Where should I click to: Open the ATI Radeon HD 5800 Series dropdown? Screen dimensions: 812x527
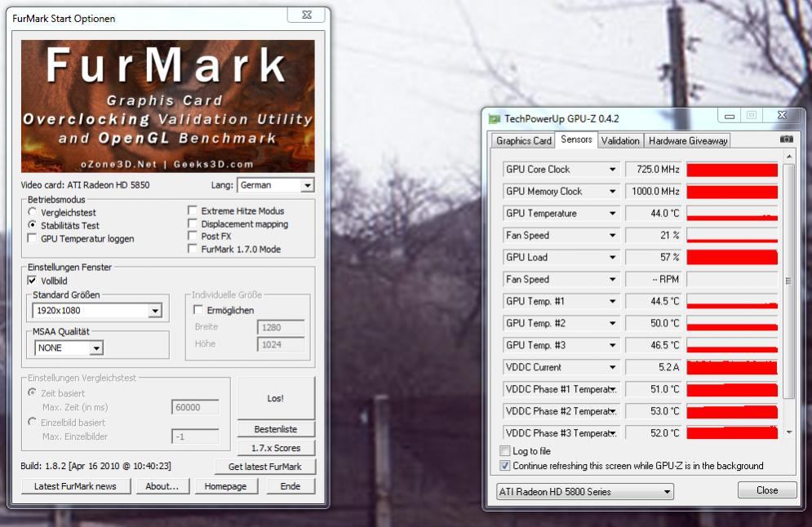coord(667,492)
